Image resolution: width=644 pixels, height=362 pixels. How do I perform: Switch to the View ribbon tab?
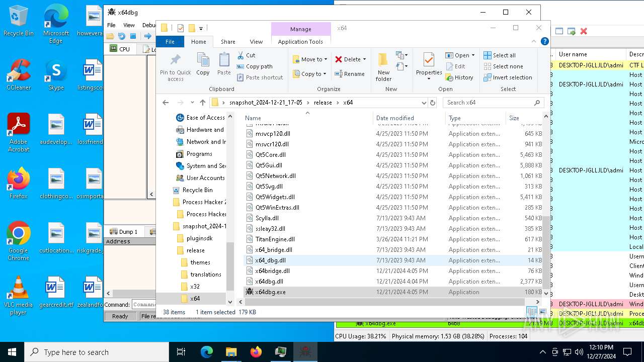pos(256,42)
